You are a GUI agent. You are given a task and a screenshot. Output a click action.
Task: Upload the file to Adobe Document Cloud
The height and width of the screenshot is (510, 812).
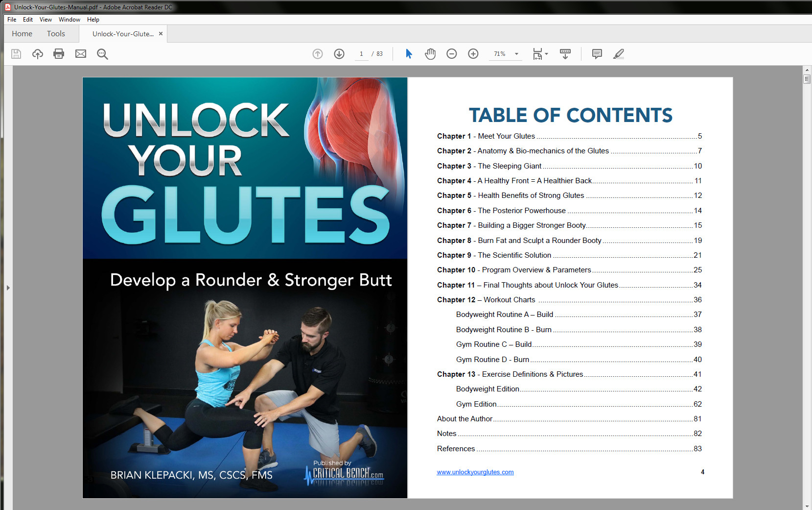tap(37, 54)
